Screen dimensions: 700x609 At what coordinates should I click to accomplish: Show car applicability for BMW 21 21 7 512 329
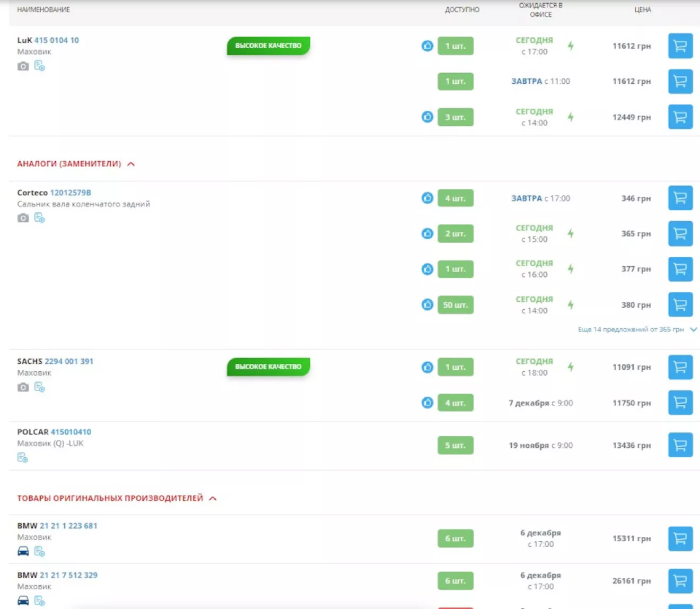(x=23, y=601)
